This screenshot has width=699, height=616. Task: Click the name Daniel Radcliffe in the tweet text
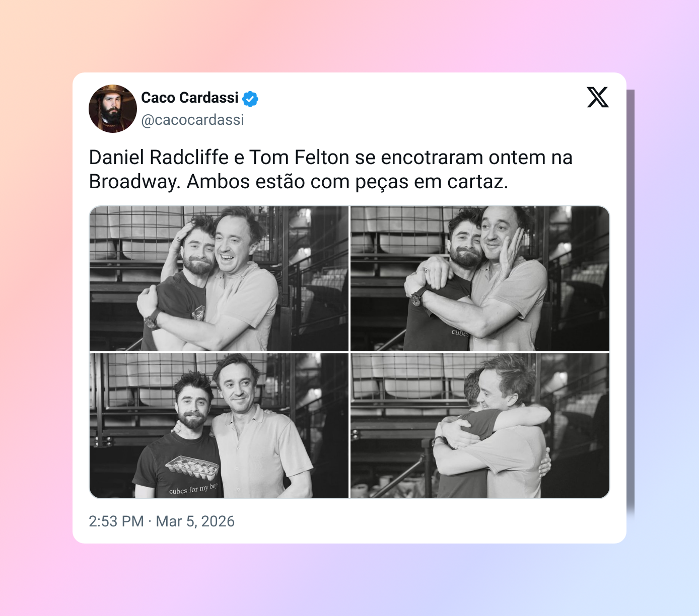(x=159, y=158)
